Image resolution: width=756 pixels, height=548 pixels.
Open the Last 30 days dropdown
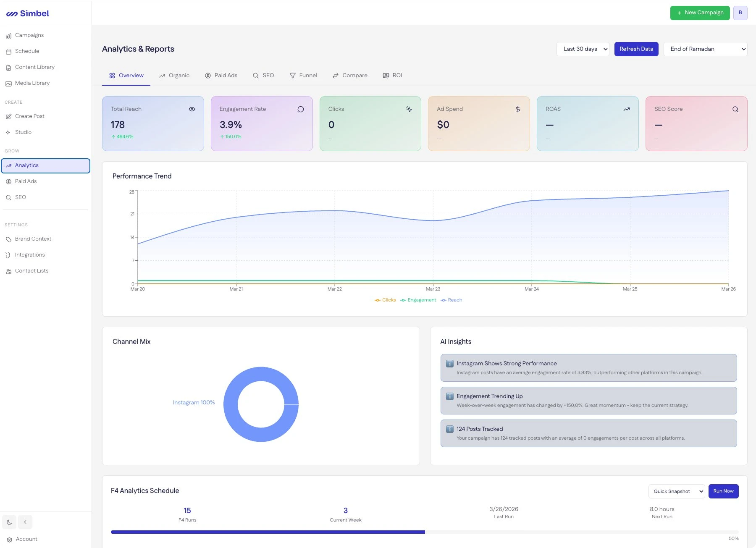pos(583,49)
